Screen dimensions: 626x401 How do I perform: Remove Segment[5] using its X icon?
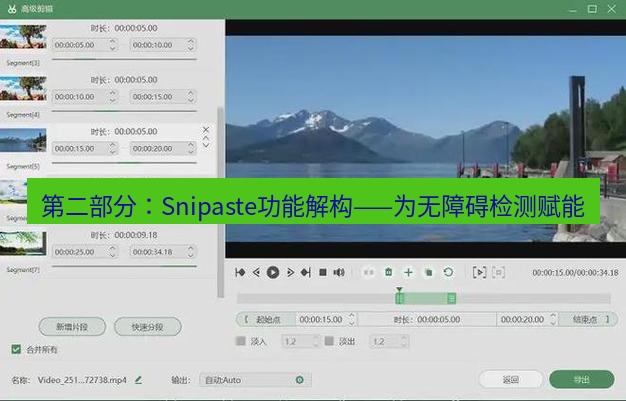point(206,129)
